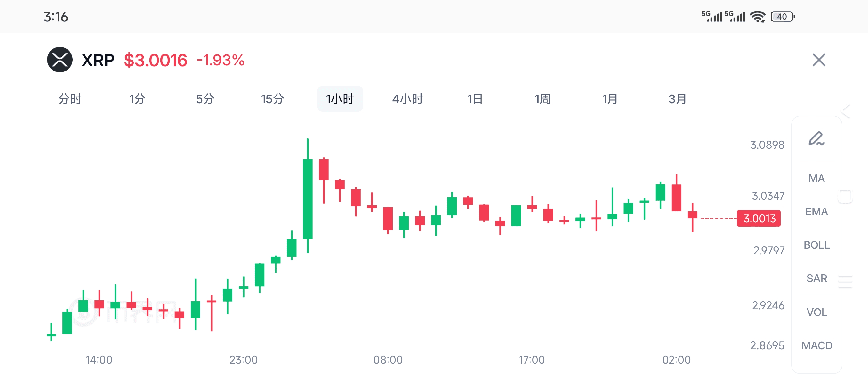Select the 4小时 interval tab

[x=407, y=99]
